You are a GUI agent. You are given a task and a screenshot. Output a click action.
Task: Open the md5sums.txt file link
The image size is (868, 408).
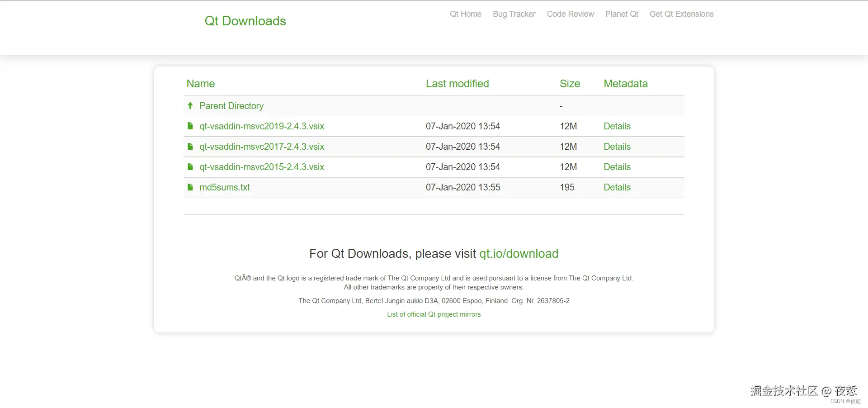click(225, 187)
